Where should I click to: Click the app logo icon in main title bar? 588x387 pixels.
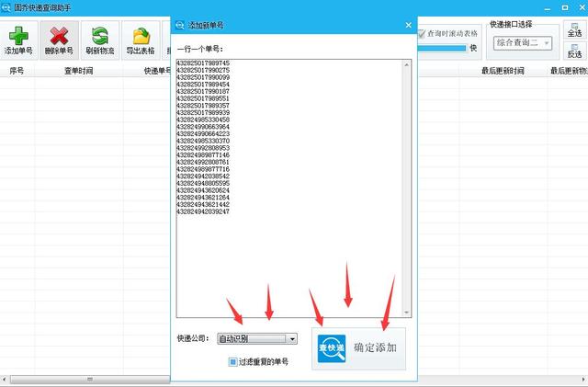6,7
